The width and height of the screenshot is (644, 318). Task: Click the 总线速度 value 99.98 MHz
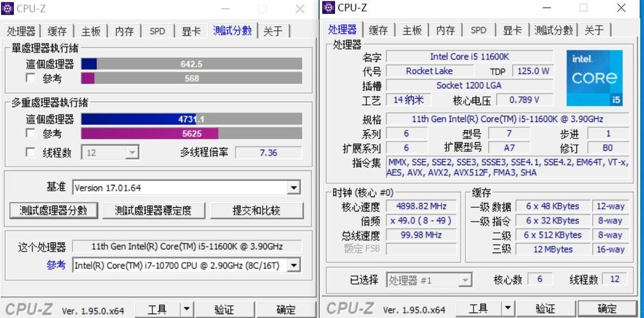[x=421, y=235]
